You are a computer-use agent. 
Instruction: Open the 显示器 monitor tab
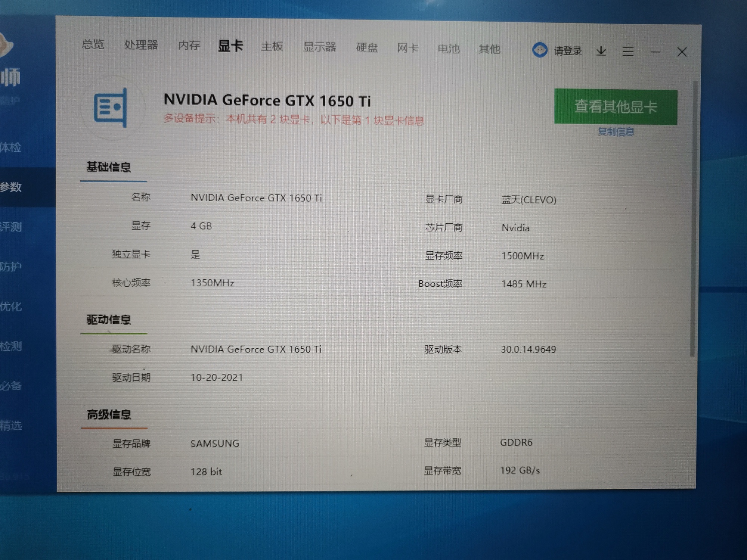pyautogui.click(x=319, y=47)
